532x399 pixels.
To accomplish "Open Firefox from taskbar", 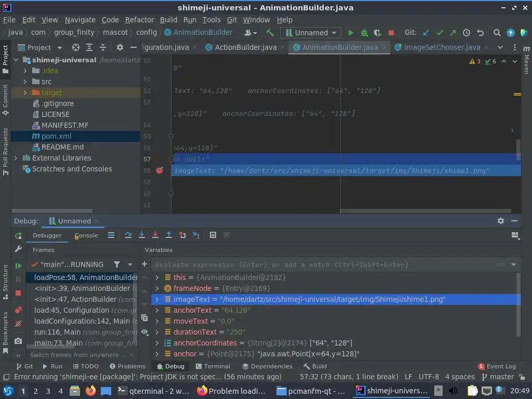I will (x=91, y=391).
